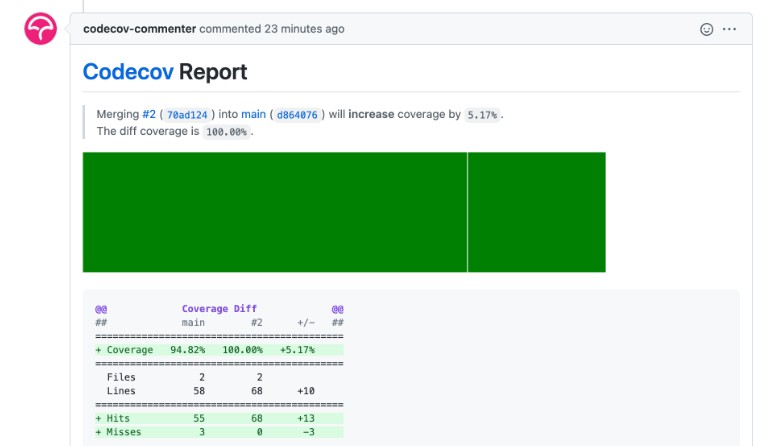This screenshot has height=446, width=760.
Task: Click the Codecov umbrella avatar
Action: coord(41,29)
